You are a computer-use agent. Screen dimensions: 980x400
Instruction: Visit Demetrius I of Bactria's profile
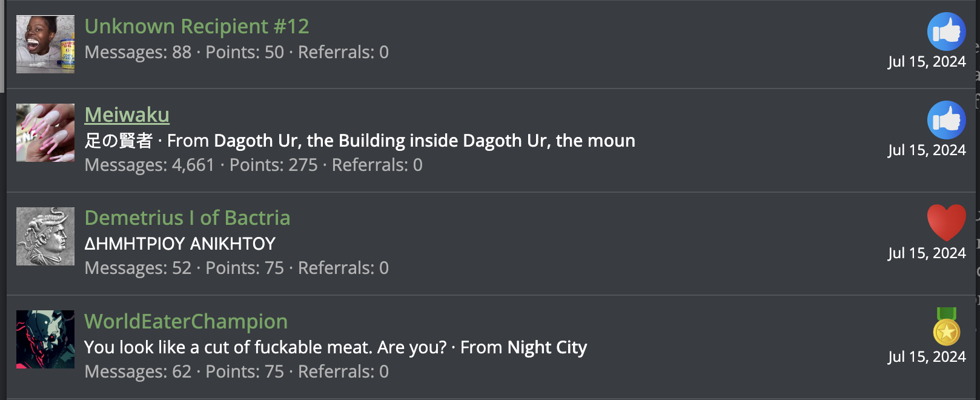[x=187, y=218]
